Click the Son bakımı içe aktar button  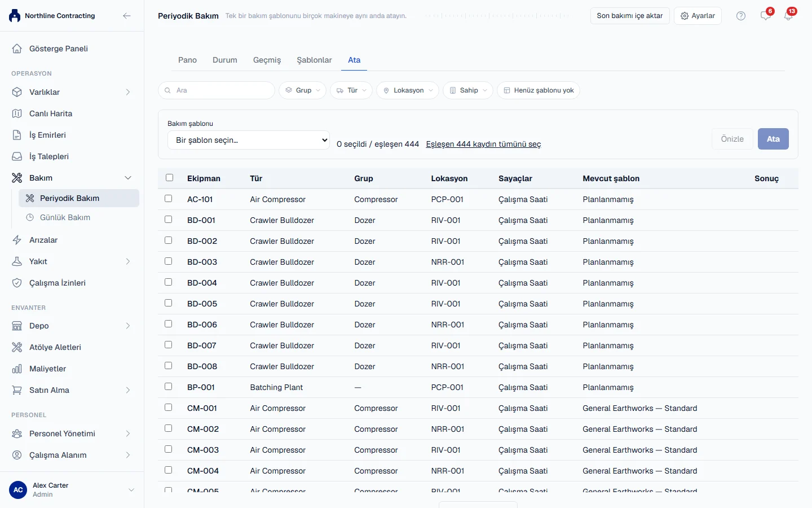coord(630,16)
